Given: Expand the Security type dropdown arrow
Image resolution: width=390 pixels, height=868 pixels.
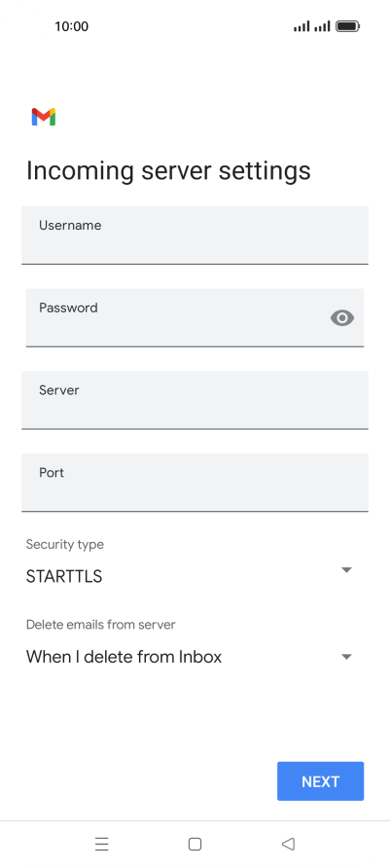Looking at the screenshot, I should (346, 569).
